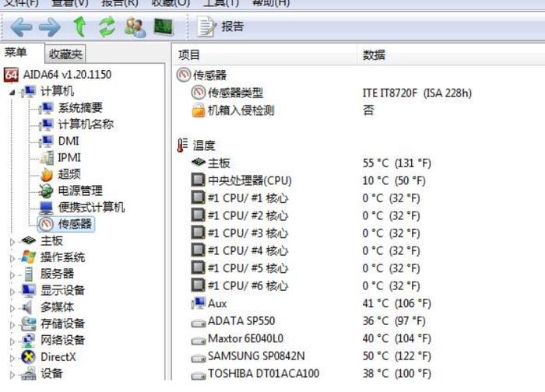Go up one level with green arrow

point(79,27)
